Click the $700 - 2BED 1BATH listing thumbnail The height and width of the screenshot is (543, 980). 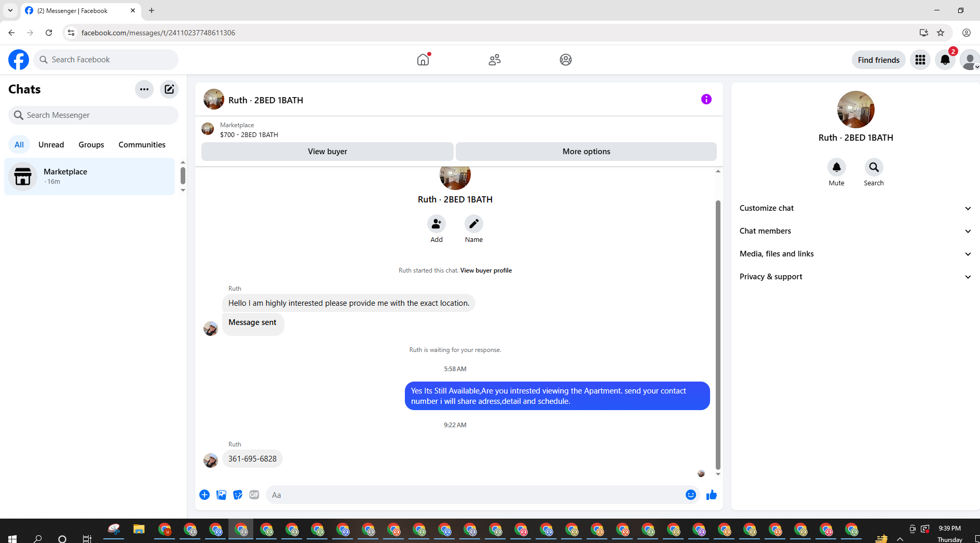(208, 129)
